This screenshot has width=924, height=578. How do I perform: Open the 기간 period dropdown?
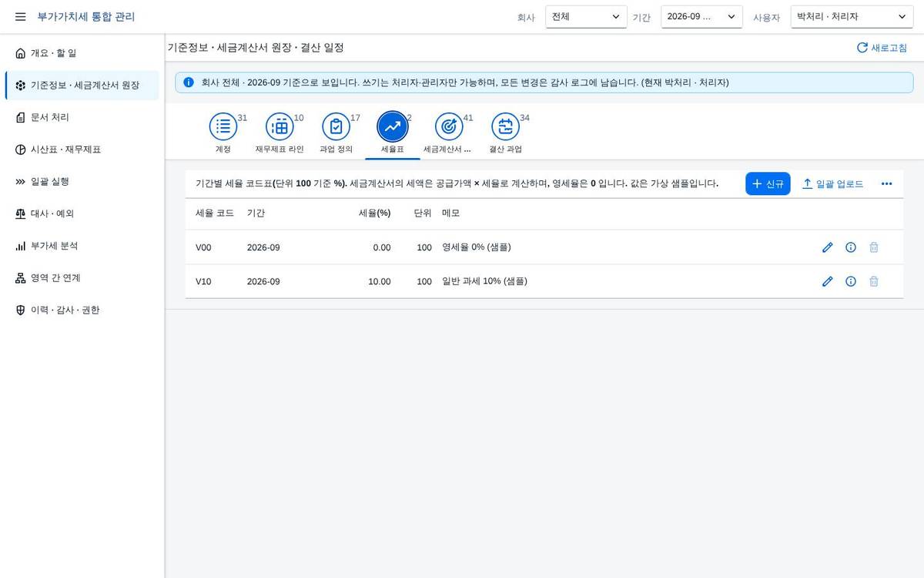pos(701,17)
